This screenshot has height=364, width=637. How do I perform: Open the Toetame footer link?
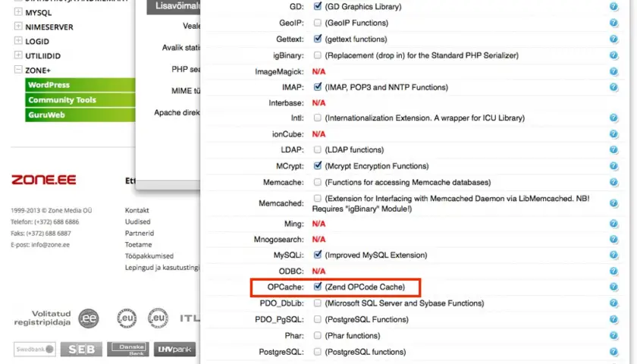coord(139,244)
